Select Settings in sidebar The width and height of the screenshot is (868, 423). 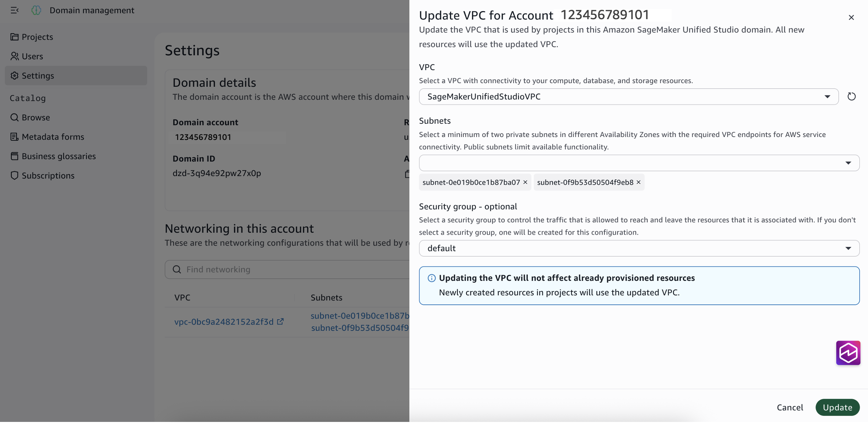tap(76, 76)
